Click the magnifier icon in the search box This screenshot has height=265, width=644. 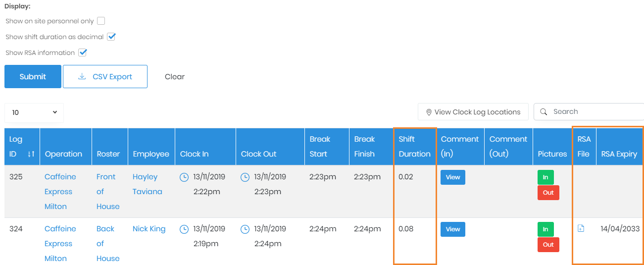544,111
